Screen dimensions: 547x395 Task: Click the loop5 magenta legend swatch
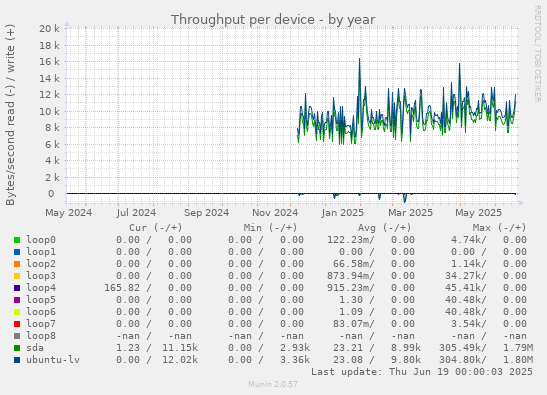pos(17,300)
